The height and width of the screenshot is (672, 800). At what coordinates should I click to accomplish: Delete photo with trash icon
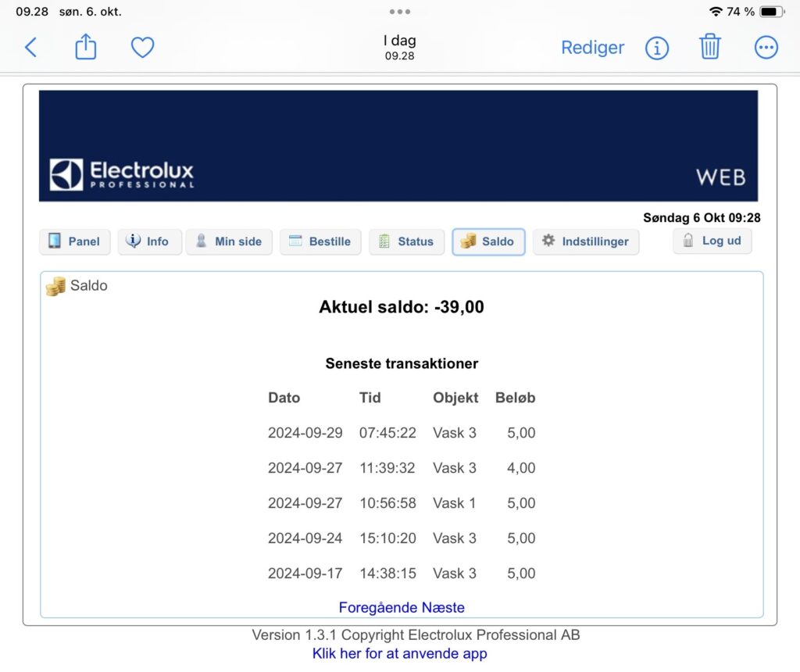pyautogui.click(x=709, y=46)
